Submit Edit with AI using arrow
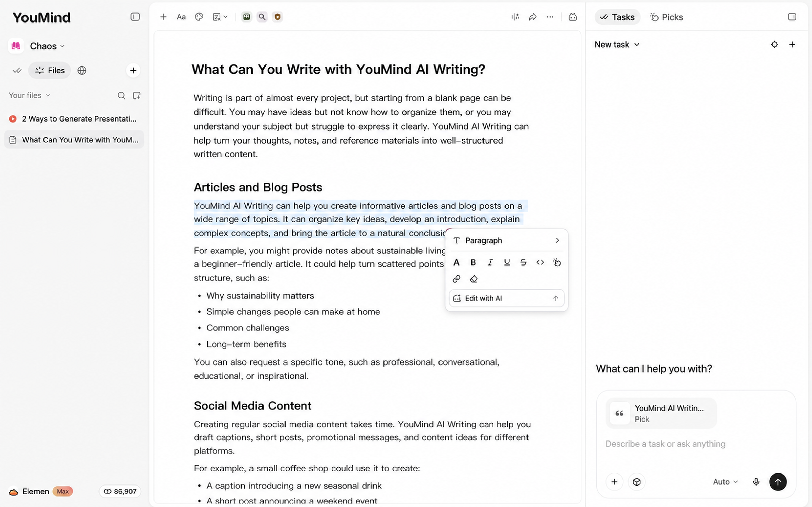 point(555,298)
